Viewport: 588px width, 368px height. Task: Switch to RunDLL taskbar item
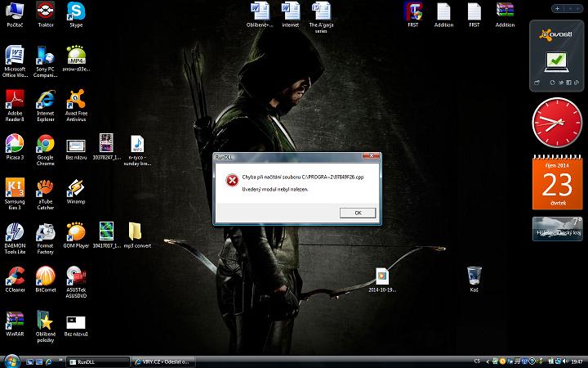click(96, 361)
